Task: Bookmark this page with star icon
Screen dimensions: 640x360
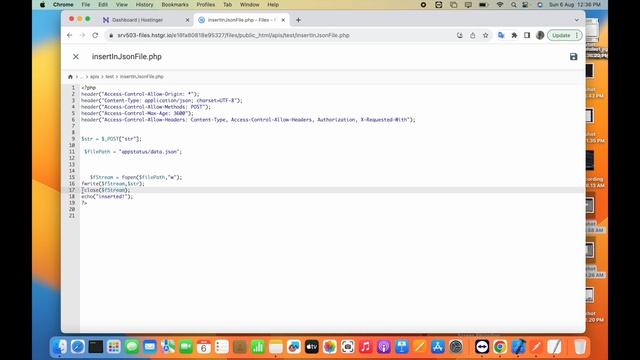Action: 485,36
